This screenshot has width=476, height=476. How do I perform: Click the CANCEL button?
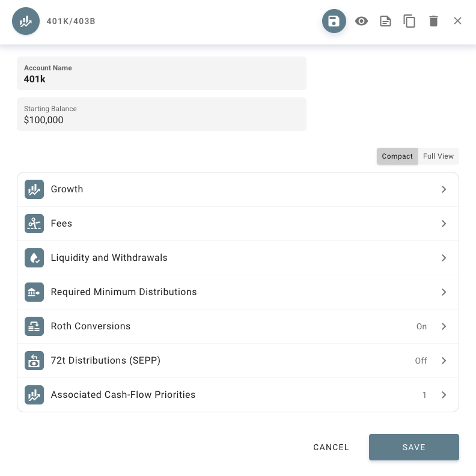(331, 447)
